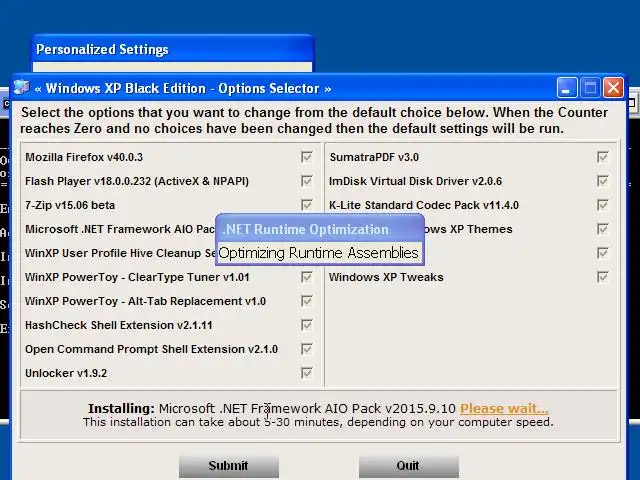The height and width of the screenshot is (480, 640).
Task: Toggle the checkbox between Themes and Tweaks rows
Action: pos(602,253)
